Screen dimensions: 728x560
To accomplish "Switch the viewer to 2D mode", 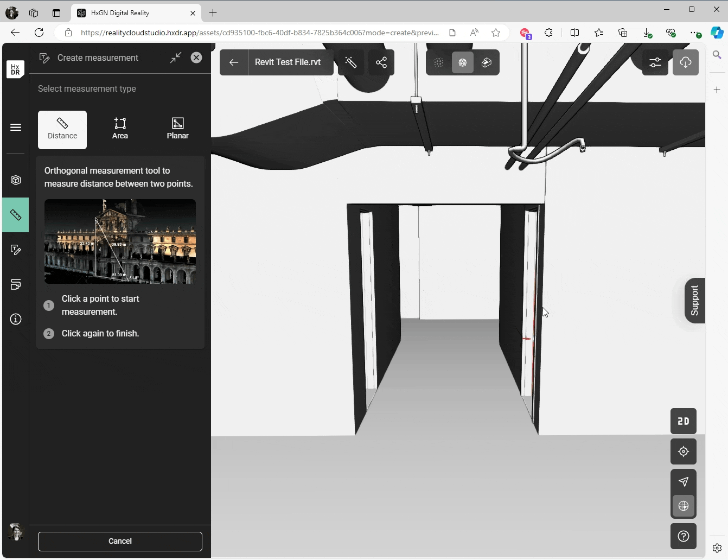I will coord(684,421).
